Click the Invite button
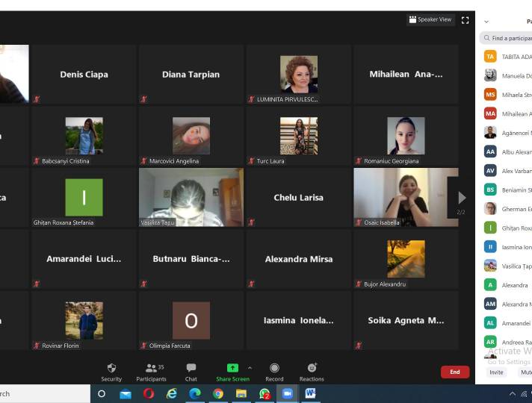This screenshot has height=403, width=532. [496, 372]
